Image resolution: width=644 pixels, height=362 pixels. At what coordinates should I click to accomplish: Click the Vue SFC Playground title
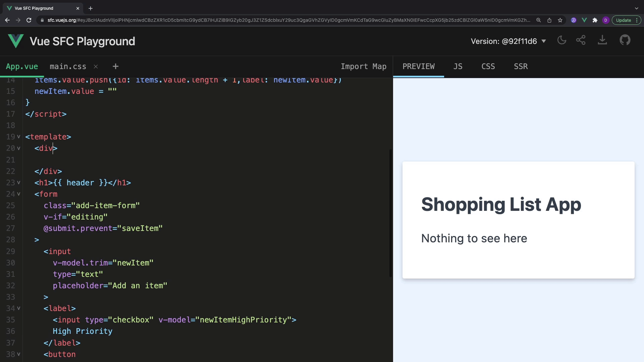(x=83, y=41)
